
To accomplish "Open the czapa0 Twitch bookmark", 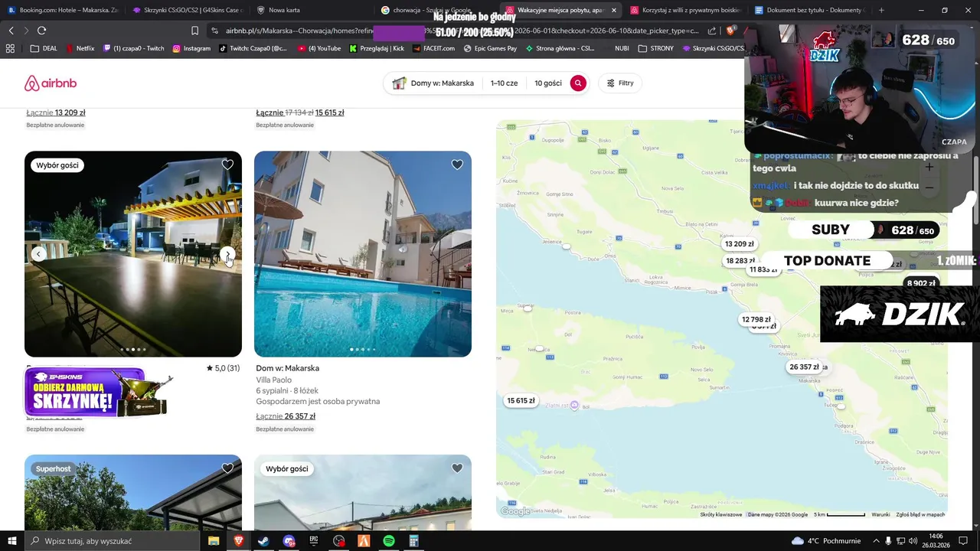I will [133, 48].
